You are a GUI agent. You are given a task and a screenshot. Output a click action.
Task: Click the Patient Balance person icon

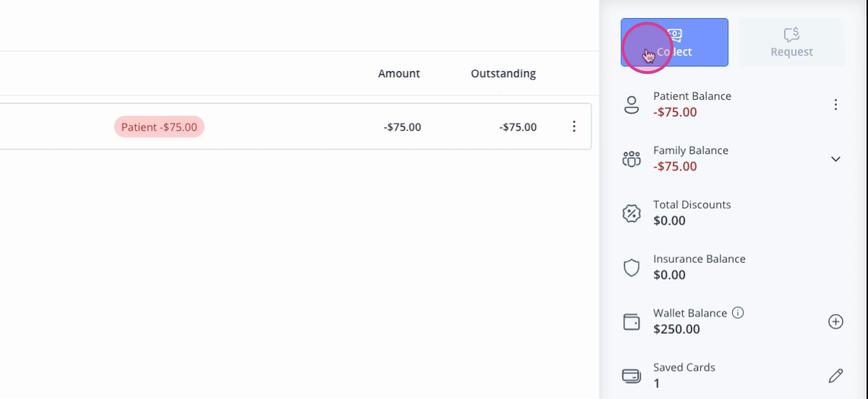click(631, 105)
